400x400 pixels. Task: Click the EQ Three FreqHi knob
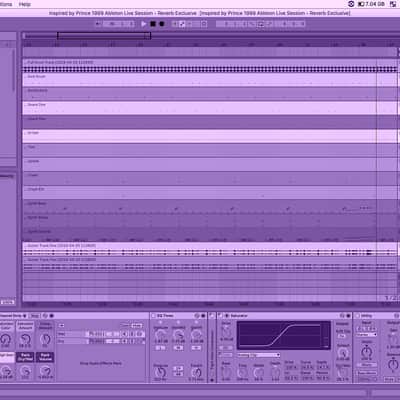point(196,372)
